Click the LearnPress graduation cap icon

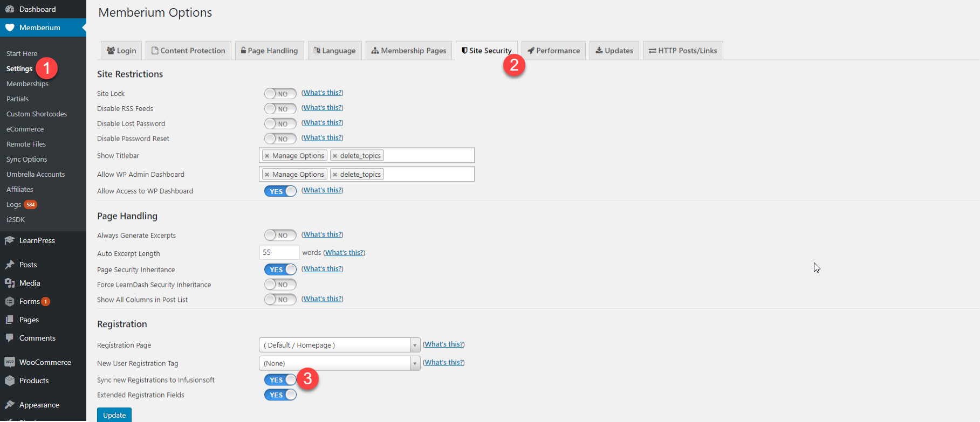click(10, 240)
